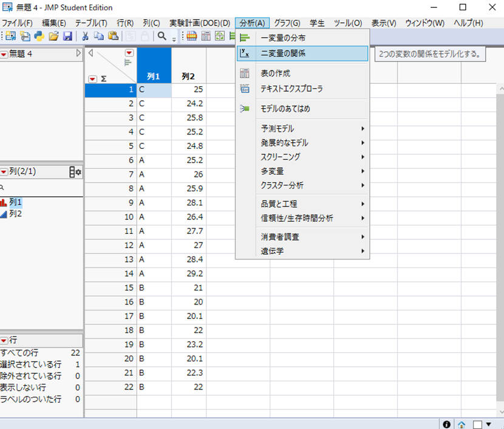The width and height of the screenshot is (504, 429).
Task: Click the Paste clipboard icon
Action: [x=113, y=36]
